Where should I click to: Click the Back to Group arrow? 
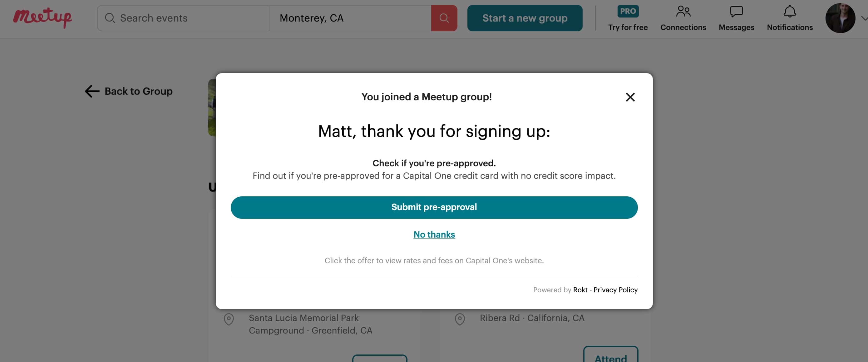92,91
